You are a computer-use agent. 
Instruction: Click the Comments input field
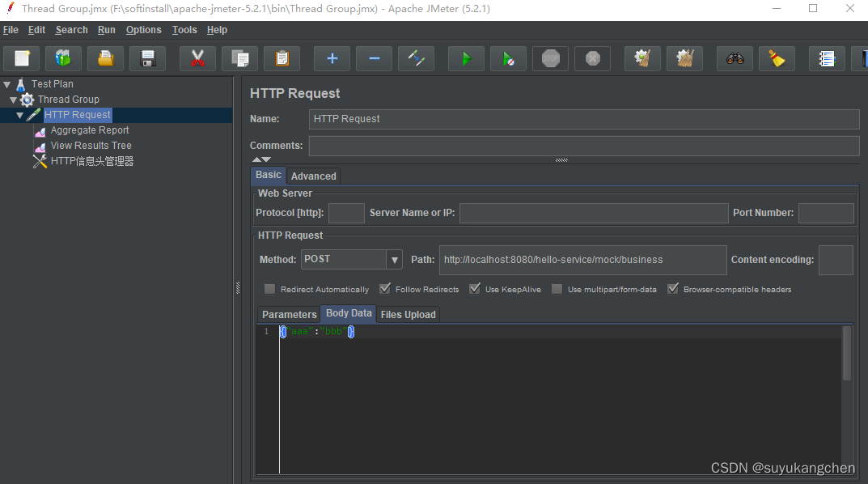click(584, 146)
